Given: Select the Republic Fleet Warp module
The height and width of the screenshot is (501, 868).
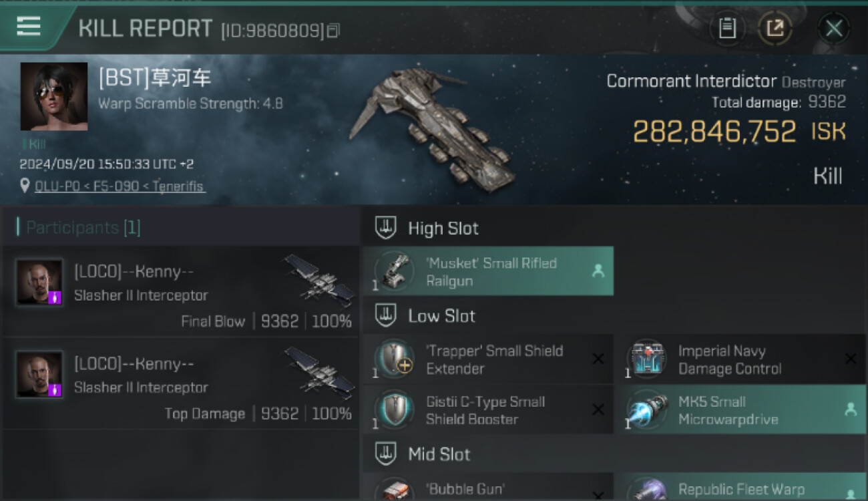Looking at the screenshot, I should tap(740, 488).
